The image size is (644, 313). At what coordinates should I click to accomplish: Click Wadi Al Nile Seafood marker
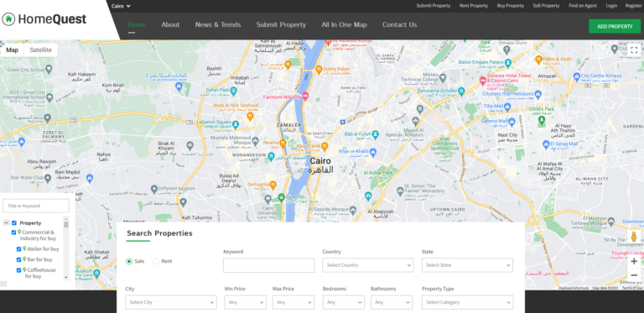250,117
